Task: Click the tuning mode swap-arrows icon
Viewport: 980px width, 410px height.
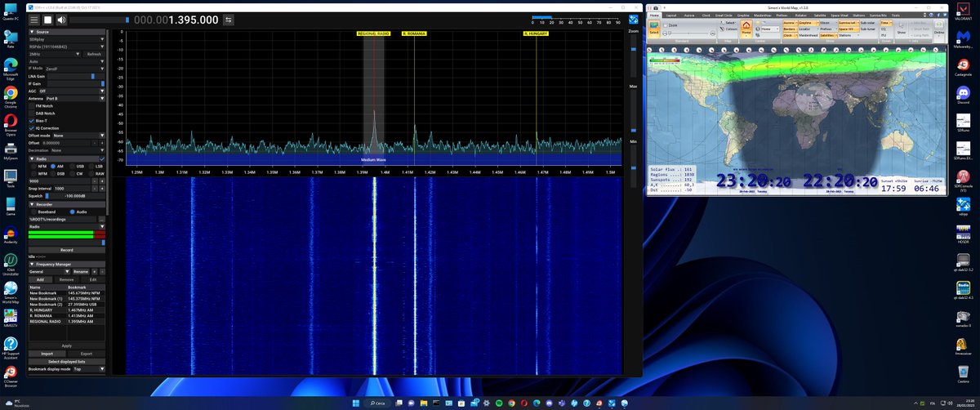Action: click(x=228, y=19)
